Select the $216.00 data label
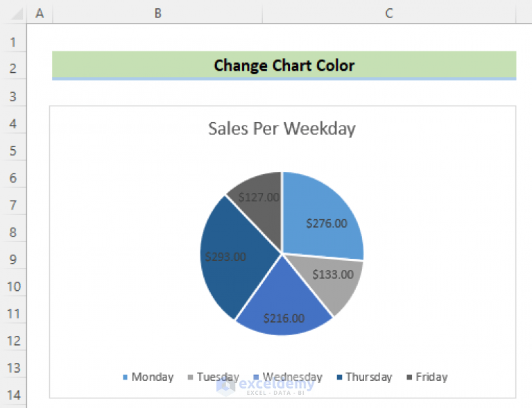 pos(284,318)
